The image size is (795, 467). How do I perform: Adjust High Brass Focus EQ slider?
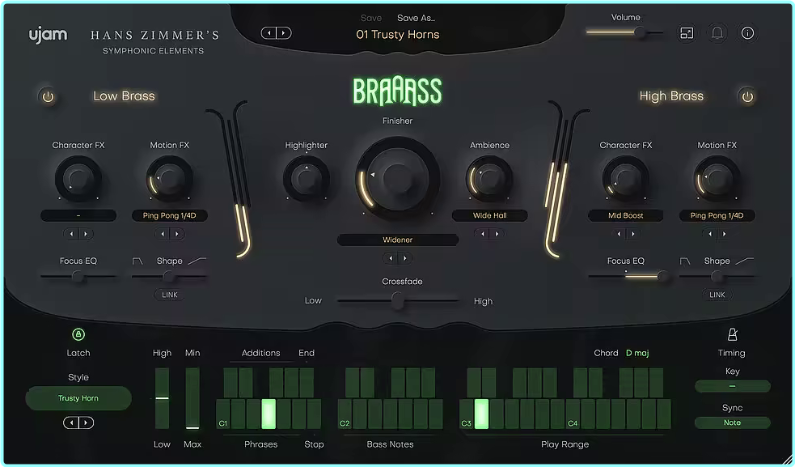pyautogui.click(x=629, y=276)
